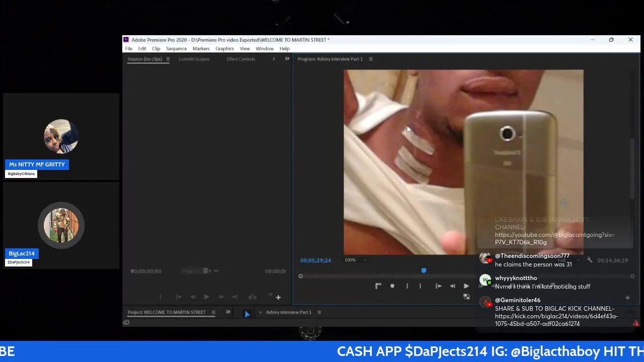This screenshot has width=644, height=362.
Task: Click the program vertical scrollbar on the right
Action: click(x=632, y=168)
